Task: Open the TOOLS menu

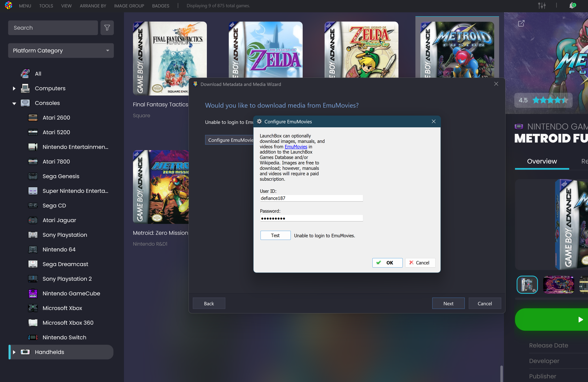Action: click(46, 6)
